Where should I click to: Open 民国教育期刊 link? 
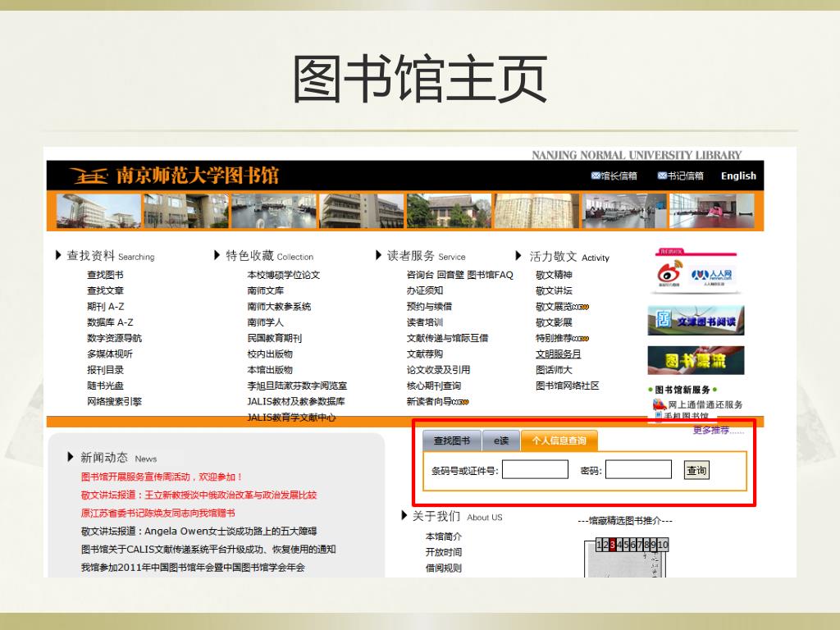point(274,338)
